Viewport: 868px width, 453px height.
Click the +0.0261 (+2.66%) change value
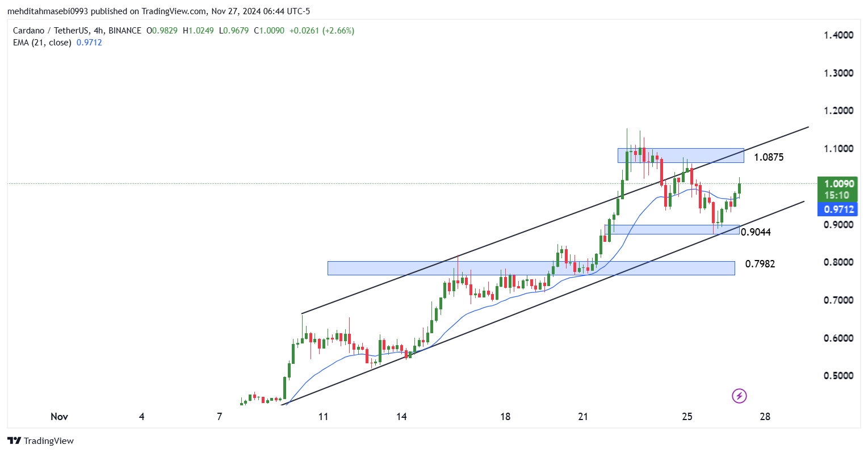click(322, 31)
